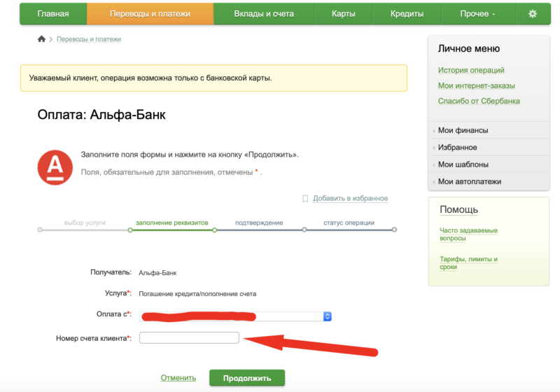Switch to Вклады и счета tab
The width and height of the screenshot is (560, 392).
[264, 14]
